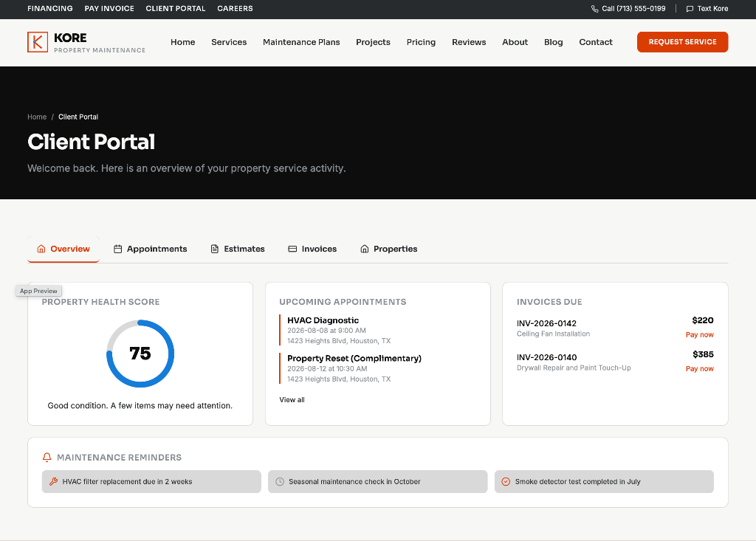Go to Maintenance Plans page
Image resolution: width=756 pixels, height=541 pixels.
[x=301, y=42]
